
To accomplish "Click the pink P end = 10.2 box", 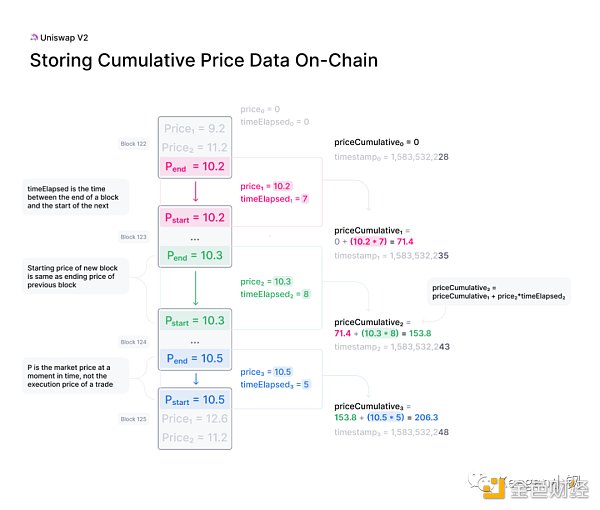I will 194,166.
